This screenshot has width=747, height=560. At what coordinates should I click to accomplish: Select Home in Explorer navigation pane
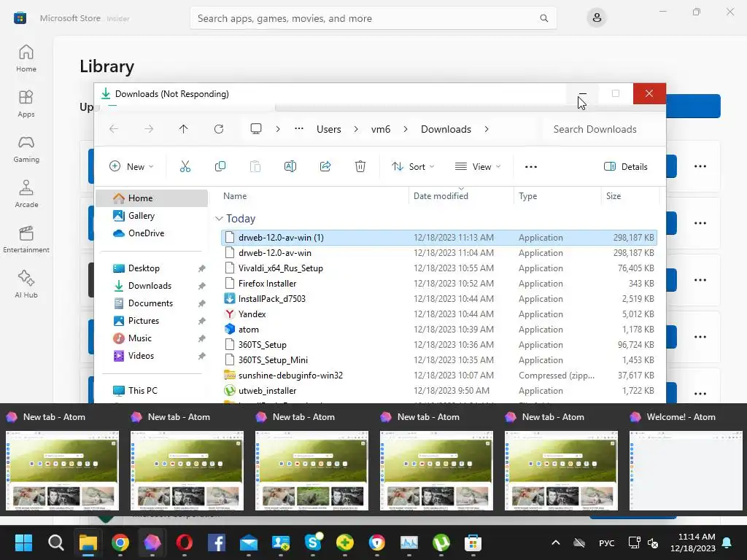[x=152, y=198]
